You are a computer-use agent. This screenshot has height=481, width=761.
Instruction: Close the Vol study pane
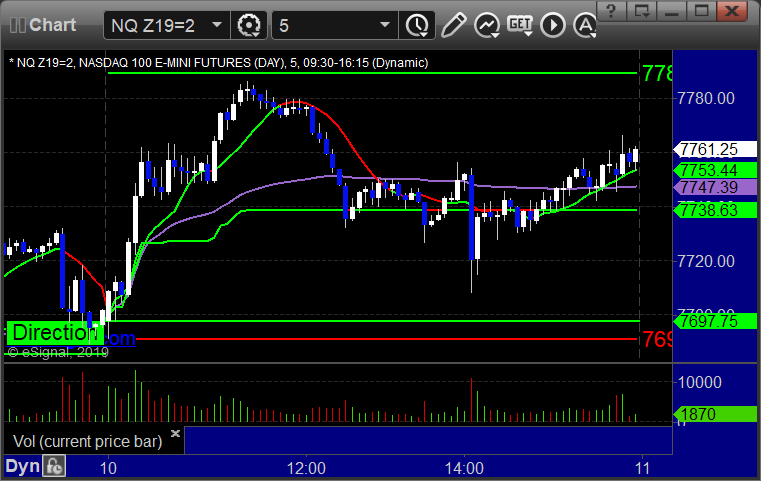(175, 433)
